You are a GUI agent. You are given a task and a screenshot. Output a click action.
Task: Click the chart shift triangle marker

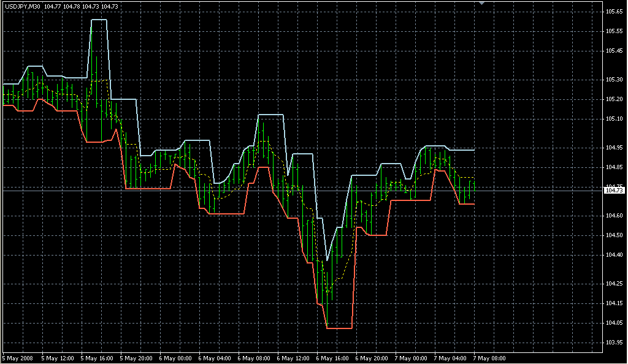483,3
